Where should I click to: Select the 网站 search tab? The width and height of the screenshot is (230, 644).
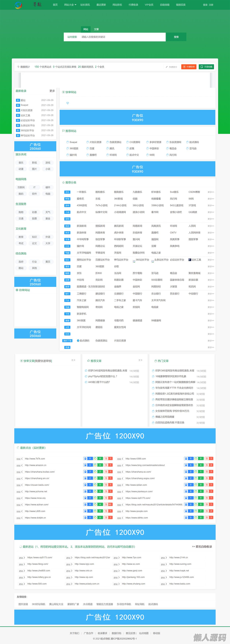[x=86, y=29]
